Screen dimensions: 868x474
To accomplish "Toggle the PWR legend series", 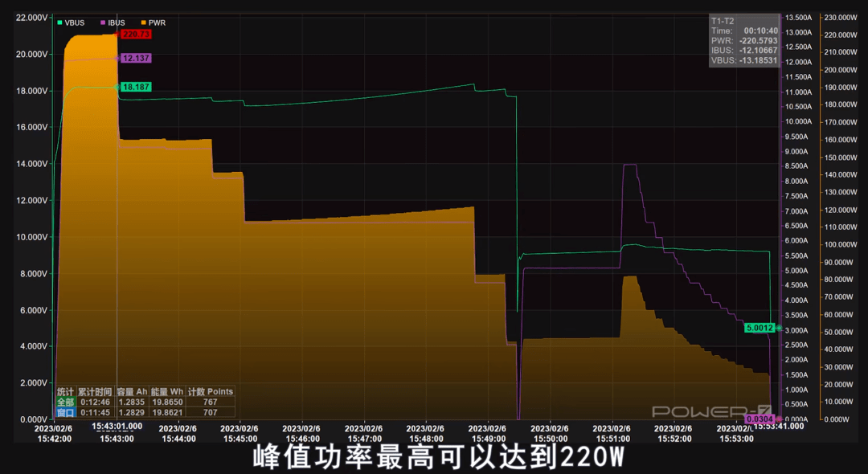I will [154, 22].
